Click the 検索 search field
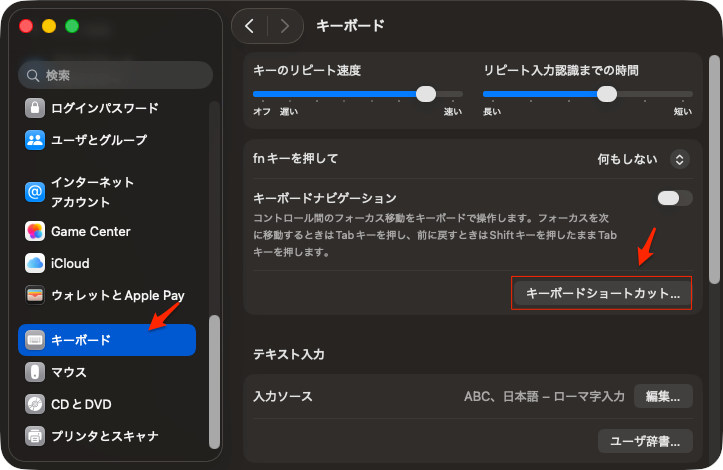723x470 pixels. [x=115, y=75]
